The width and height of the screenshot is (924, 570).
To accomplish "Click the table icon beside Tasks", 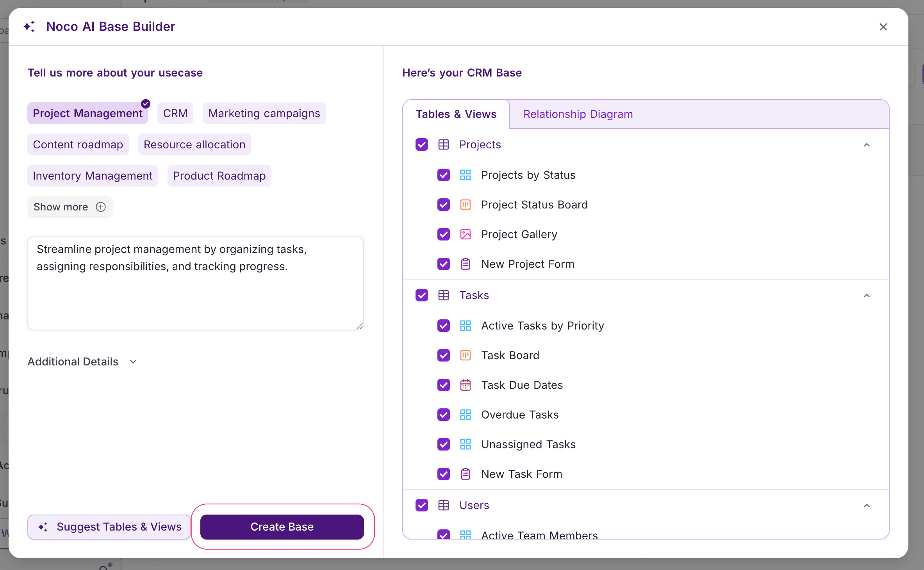I will click(443, 295).
